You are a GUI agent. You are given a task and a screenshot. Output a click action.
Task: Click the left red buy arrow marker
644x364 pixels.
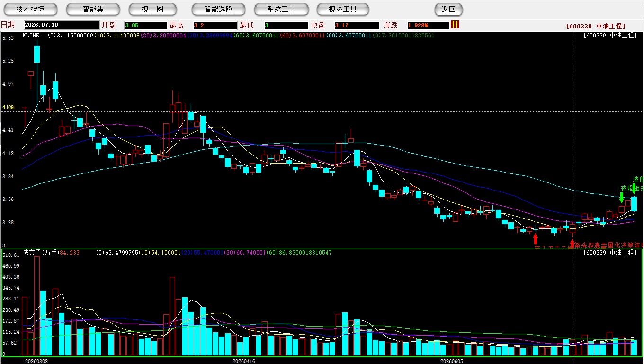coord(536,238)
